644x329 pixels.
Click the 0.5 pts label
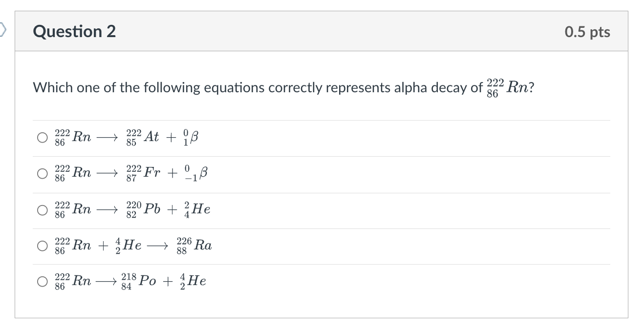pos(588,31)
